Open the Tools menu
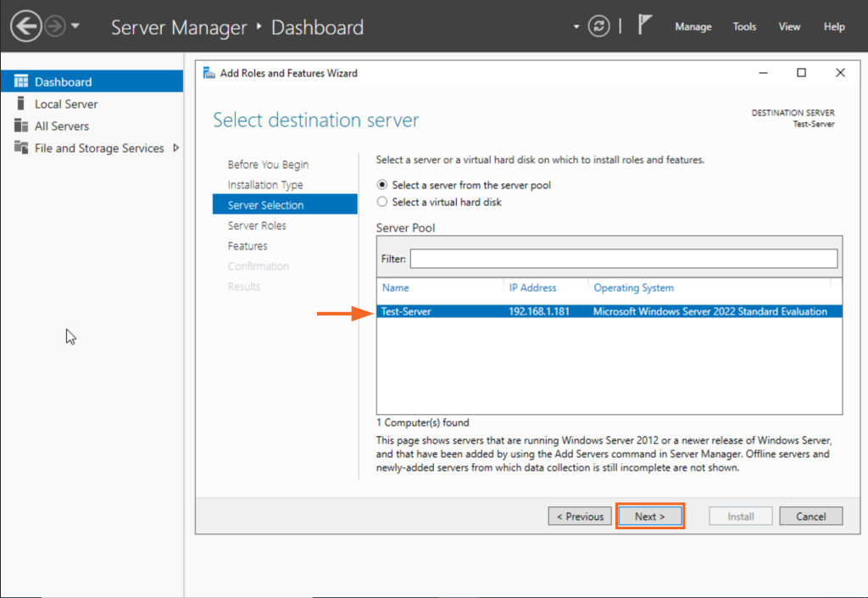 coord(744,26)
